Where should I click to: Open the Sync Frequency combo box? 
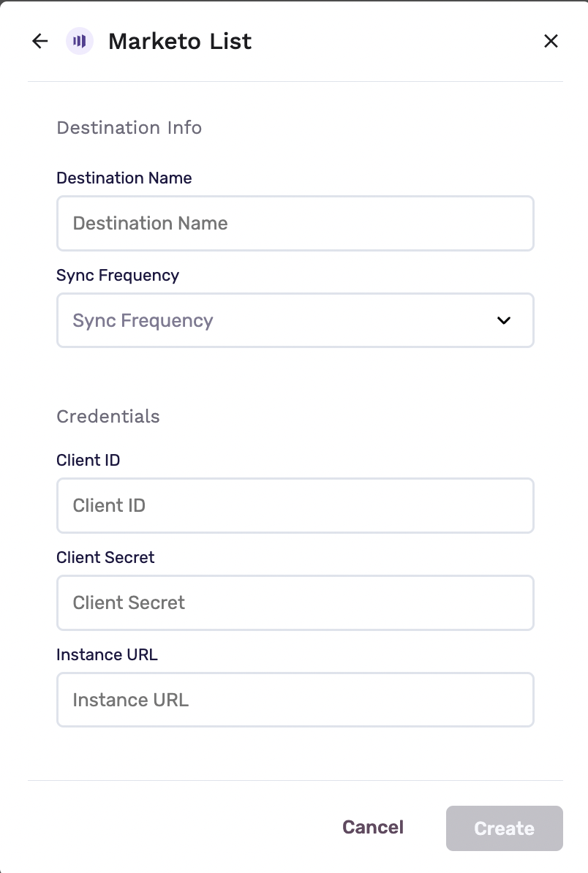coord(295,320)
